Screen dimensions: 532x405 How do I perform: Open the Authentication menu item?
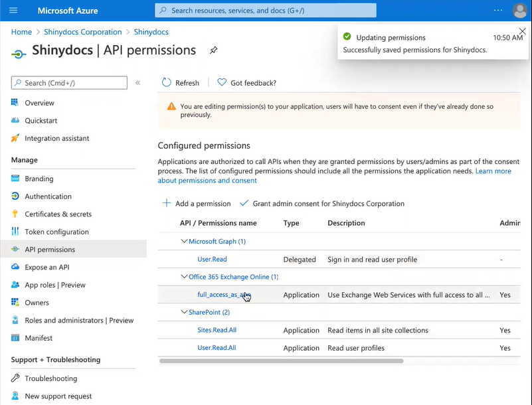point(48,197)
